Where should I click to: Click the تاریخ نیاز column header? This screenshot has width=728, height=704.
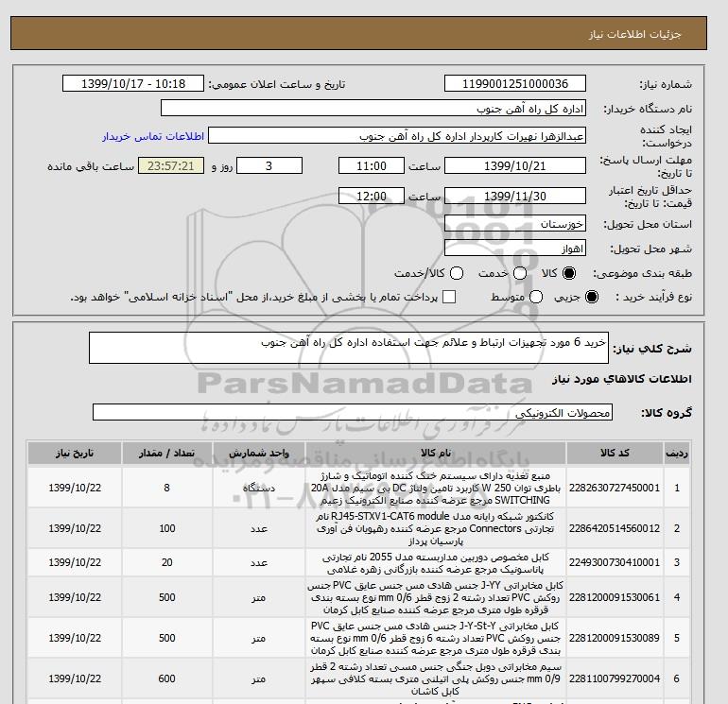pyautogui.click(x=75, y=453)
